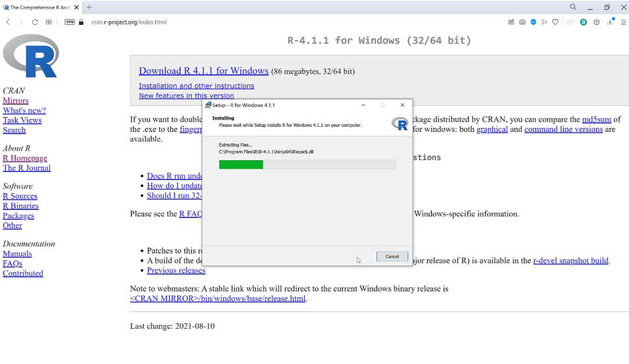Toggle the VPN badge in address bar

coord(70,22)
